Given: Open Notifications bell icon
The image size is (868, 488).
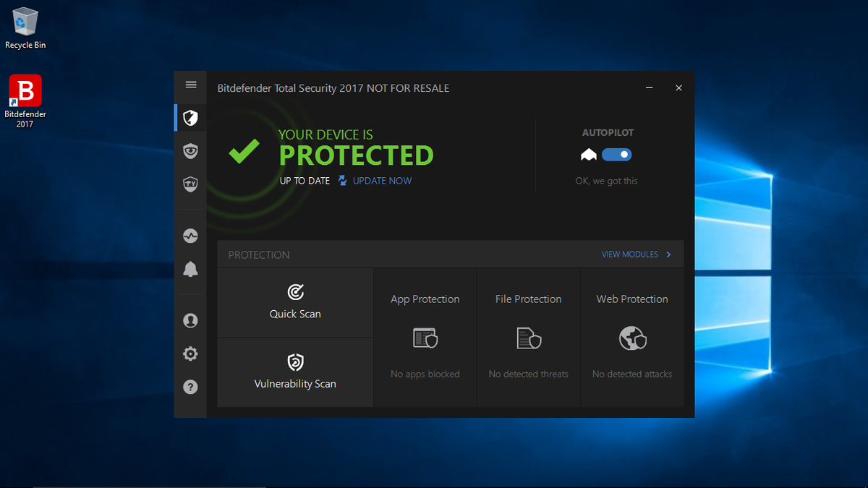Looking at the screenshot, I should [190, 269].
